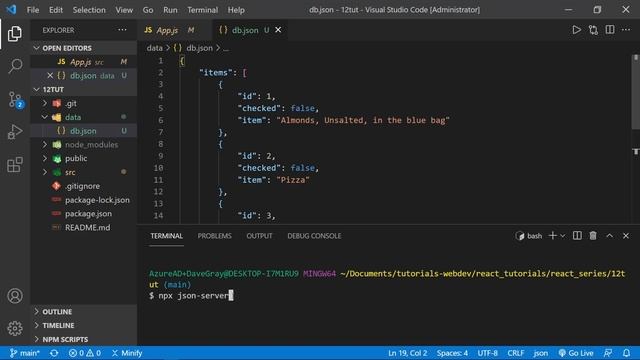Switch to the Output panel tab
This screenshot has width=640, height=360.
(x=259, y=236)
